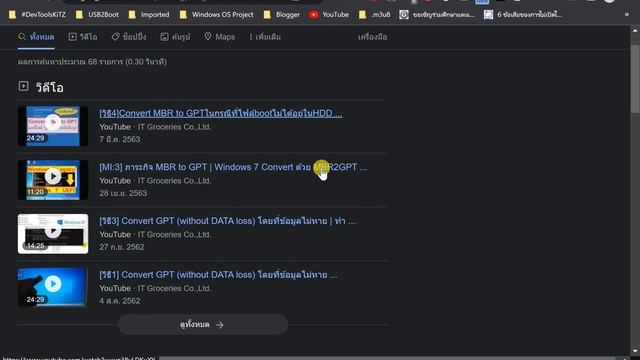Click the date 28 เม.ย. 2563
This screenshot has height=360, width=640.
click(x=123, y=193)
